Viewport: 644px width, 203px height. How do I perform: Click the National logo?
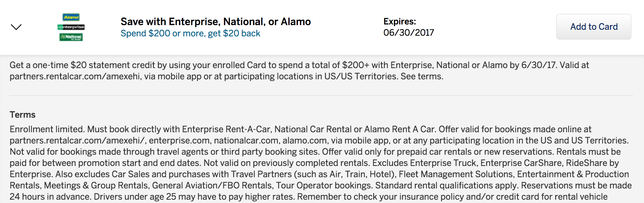[71, 37]
